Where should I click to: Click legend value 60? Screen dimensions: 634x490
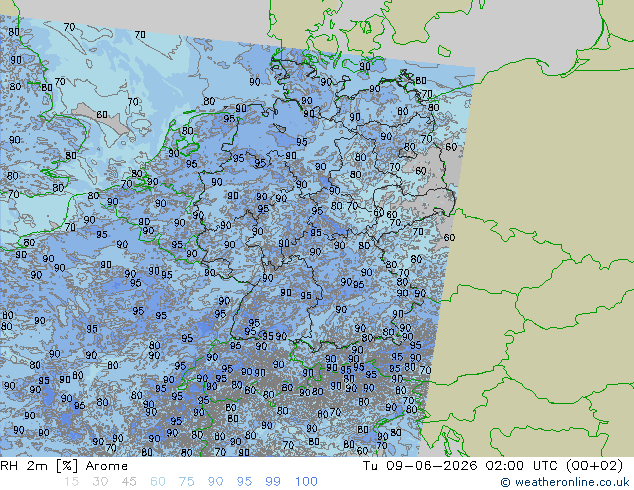coord(158,482)
